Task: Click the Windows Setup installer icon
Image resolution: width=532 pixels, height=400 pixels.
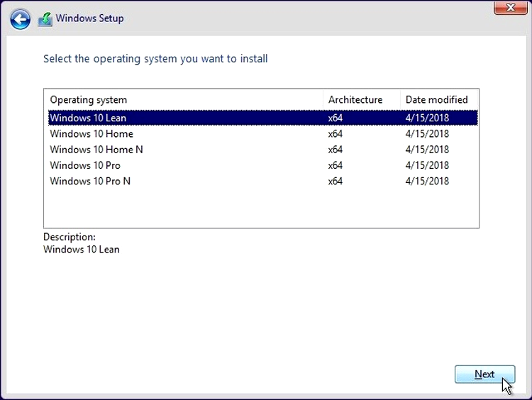Action: [x=45, y=19]
